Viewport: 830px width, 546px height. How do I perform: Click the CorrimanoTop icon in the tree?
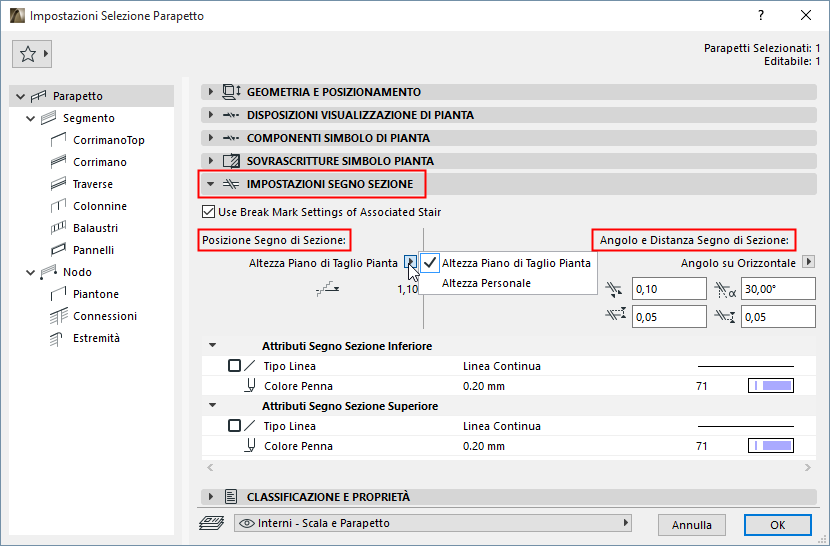[x=58, y=140]
